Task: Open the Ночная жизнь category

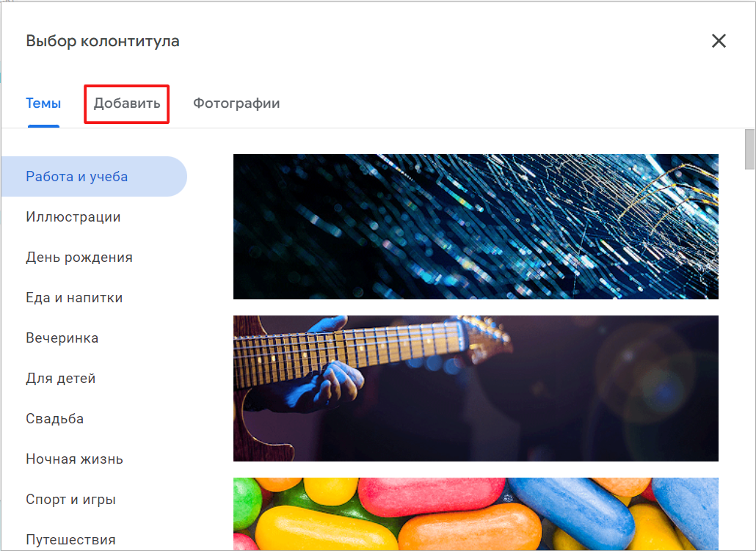Action: (x=73, y=459)
